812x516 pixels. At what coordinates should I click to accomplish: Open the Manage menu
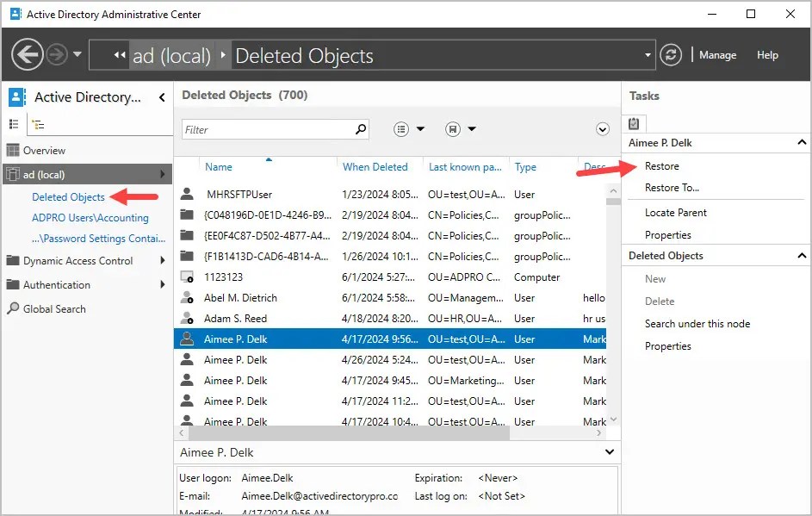click(717, 55)
